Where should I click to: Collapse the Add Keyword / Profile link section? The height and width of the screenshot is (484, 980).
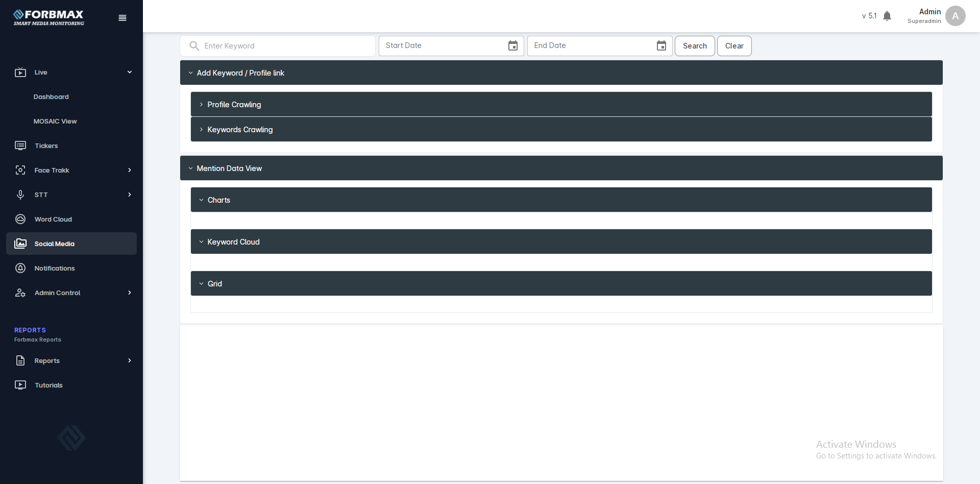[x=561, y=73]
